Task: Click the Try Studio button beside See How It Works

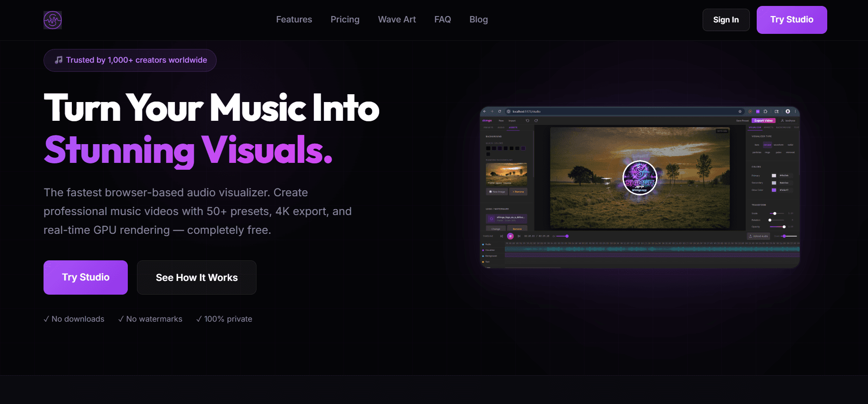Action: tap(86, 277)
